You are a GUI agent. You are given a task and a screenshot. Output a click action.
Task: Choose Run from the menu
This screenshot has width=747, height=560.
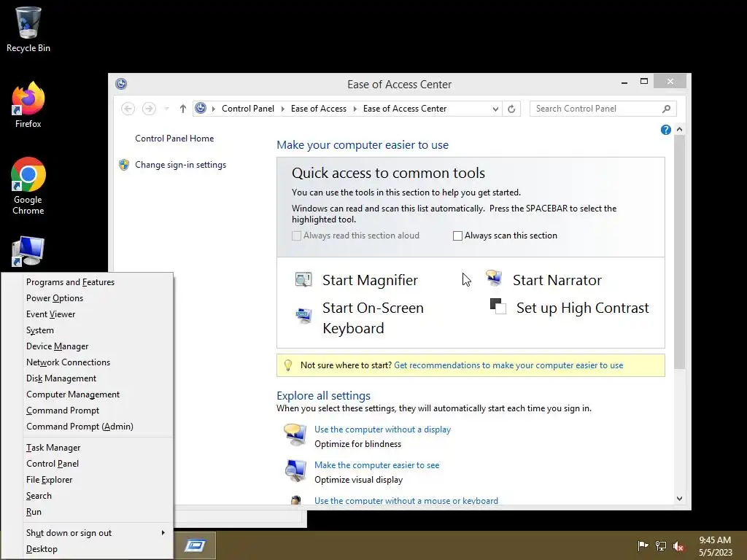(34, 512)
